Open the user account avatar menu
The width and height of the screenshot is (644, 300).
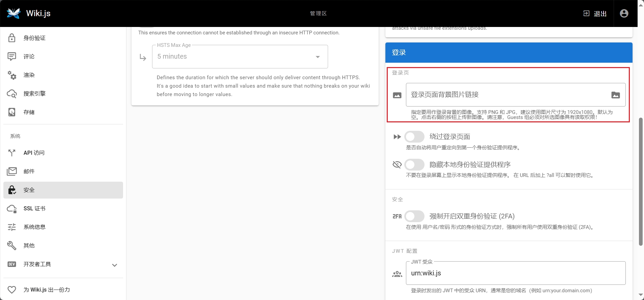(x=624, y=13)
